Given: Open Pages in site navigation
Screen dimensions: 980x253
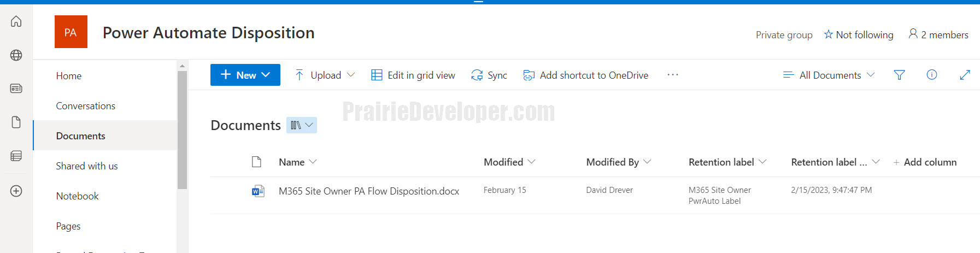Looking at the screenshot, I should click(x=68, y=226).
